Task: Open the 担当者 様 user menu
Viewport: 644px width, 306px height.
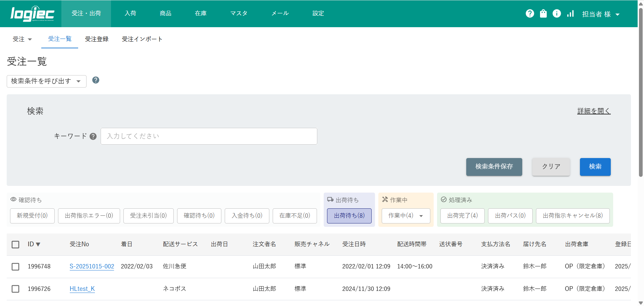Action: (x=600, y=14)
